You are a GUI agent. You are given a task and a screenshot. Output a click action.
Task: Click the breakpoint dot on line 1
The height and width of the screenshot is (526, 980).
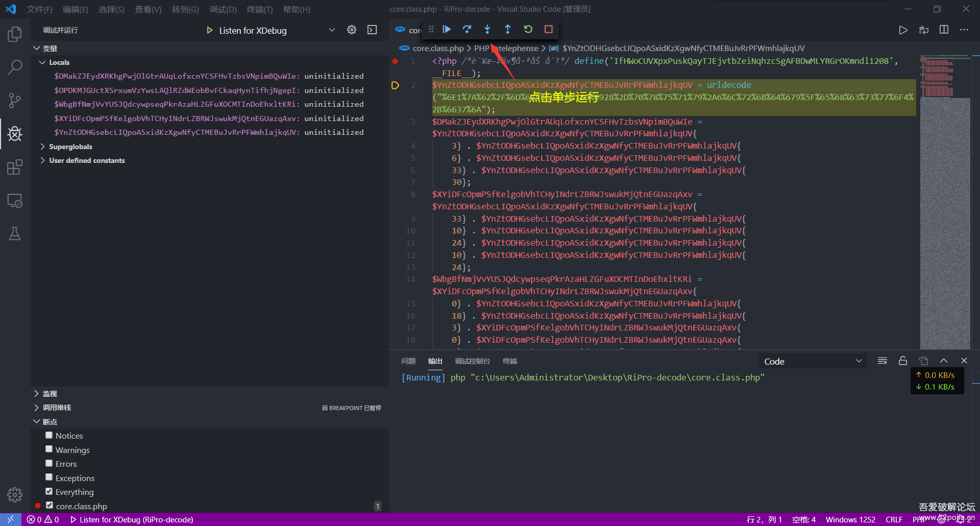coord(395,61)
